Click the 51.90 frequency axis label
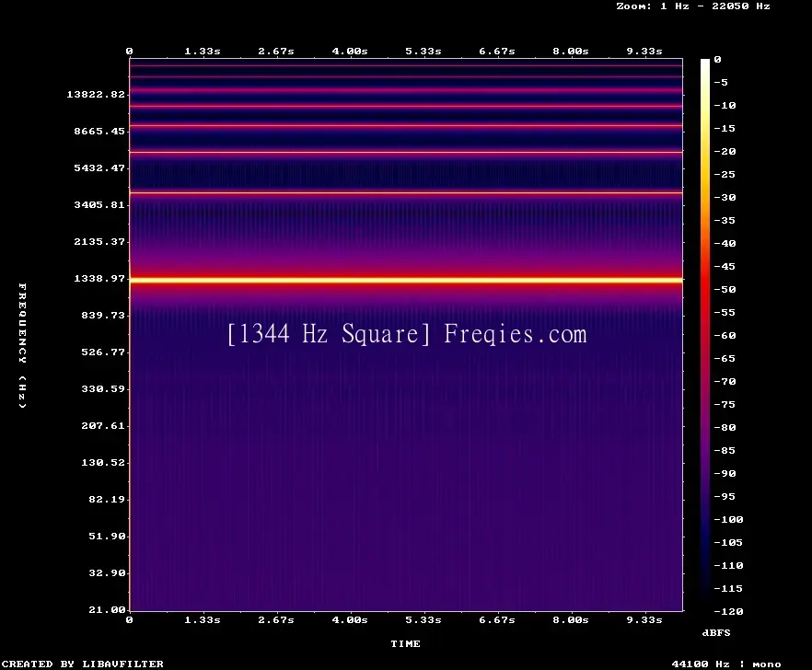Image resolution: width=812 pixels, height=670 pixels. (x=107, y=536)
